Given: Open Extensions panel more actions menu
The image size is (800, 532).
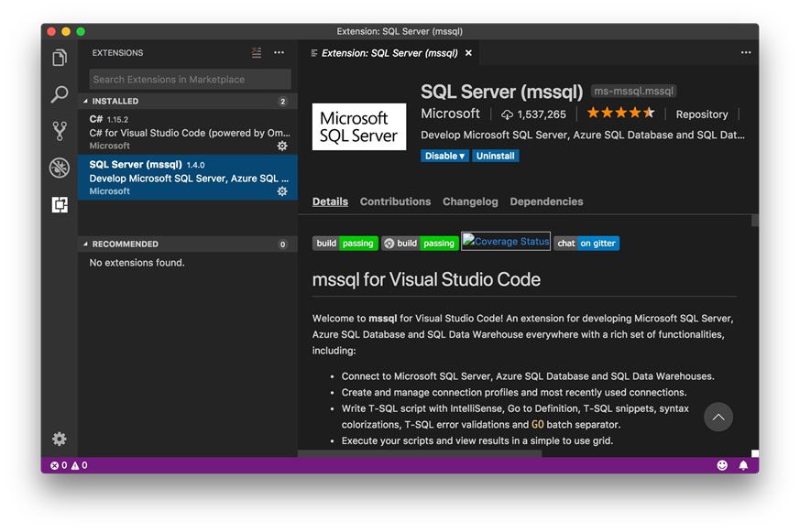Looking at the screenshot, I should (279, 52).
